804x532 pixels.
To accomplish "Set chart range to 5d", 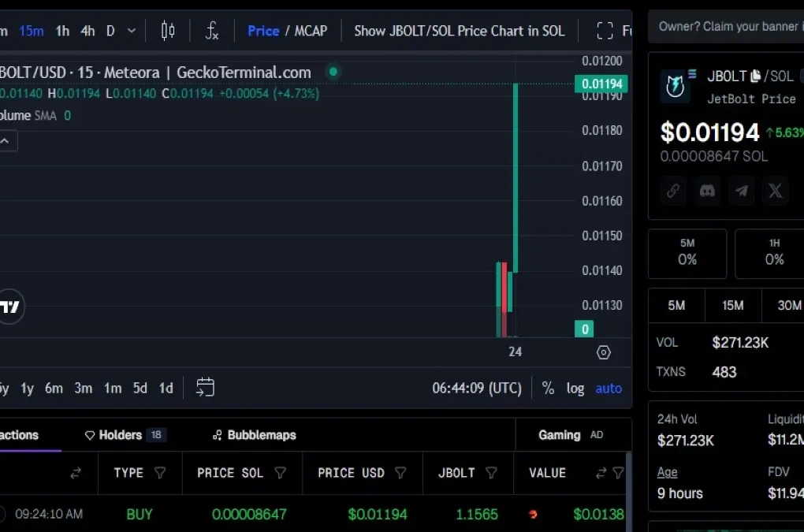I will (140, 388).
